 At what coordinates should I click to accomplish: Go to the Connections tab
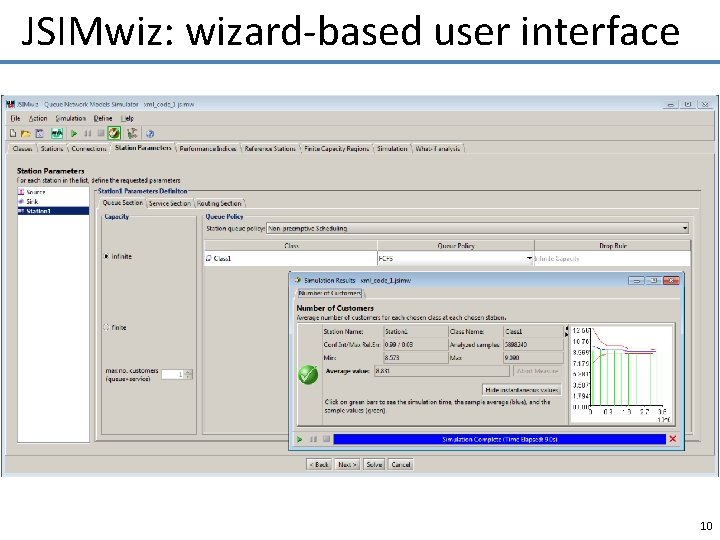pyautogui.click(x=89, y=148)
